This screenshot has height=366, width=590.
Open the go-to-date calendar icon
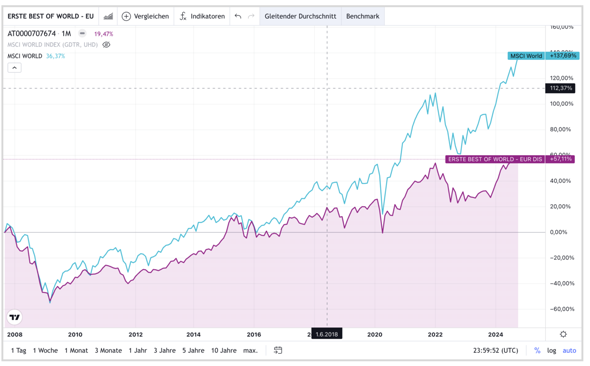click(278, 350)
